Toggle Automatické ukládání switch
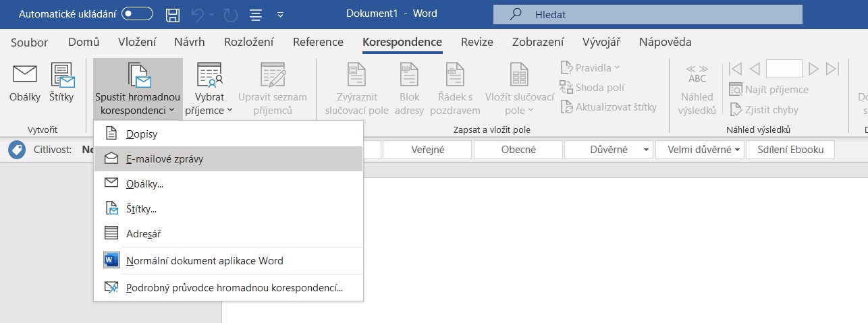This screenshot has height=323, width=868. tap(137, 13)
